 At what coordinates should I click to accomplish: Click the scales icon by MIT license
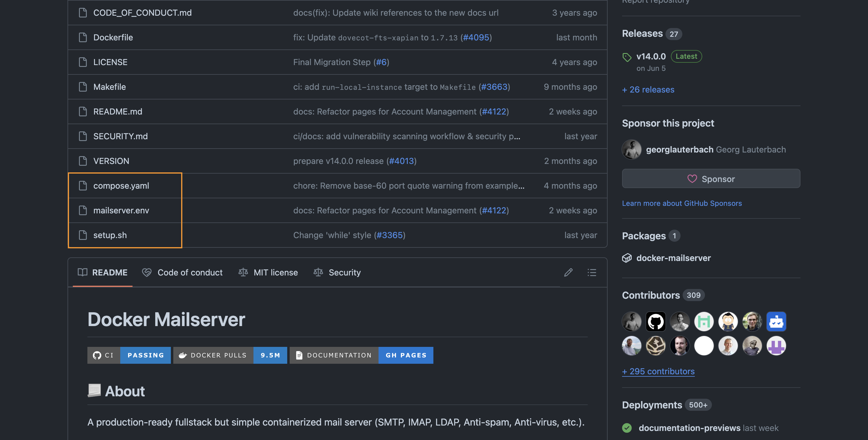pyautogui.click(x=243, y=272)
